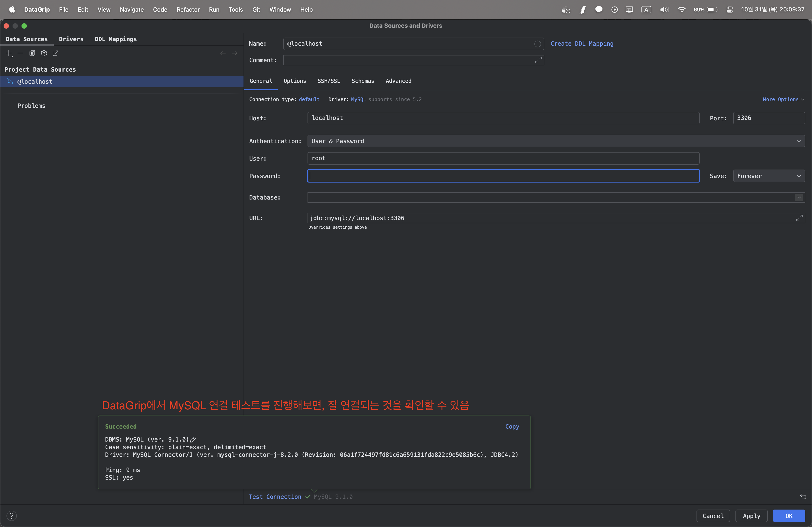Click the add data source plus icon
The image size is (812, 527).
tap(9, 53)
